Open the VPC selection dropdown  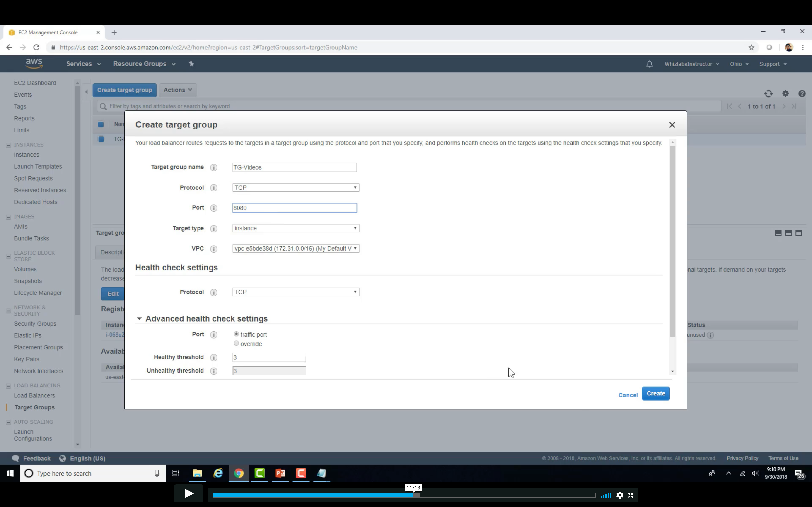click(295, 249)
